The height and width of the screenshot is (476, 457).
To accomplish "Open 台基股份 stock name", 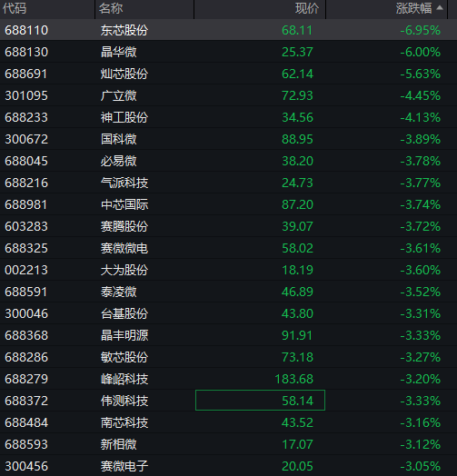I will 124,314.
